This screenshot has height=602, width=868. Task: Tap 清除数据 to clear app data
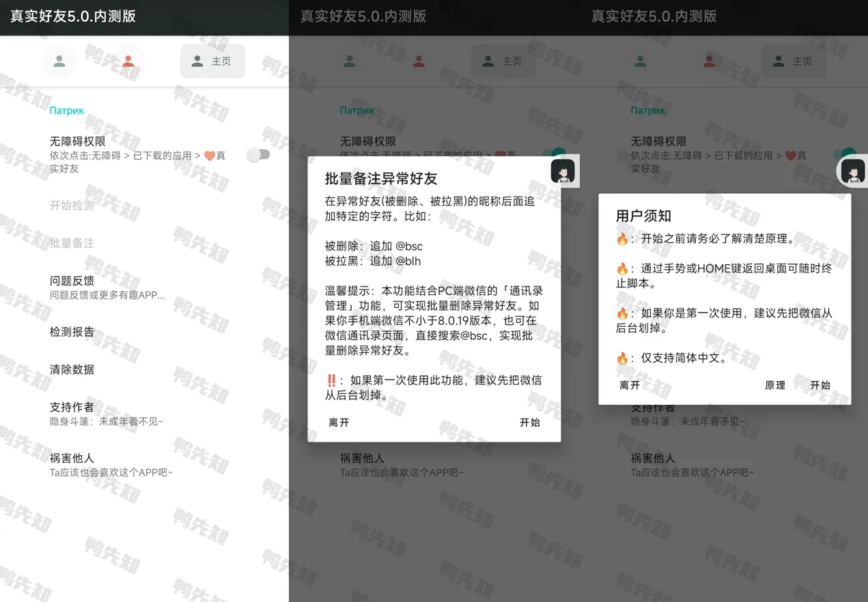click(72, 369)
